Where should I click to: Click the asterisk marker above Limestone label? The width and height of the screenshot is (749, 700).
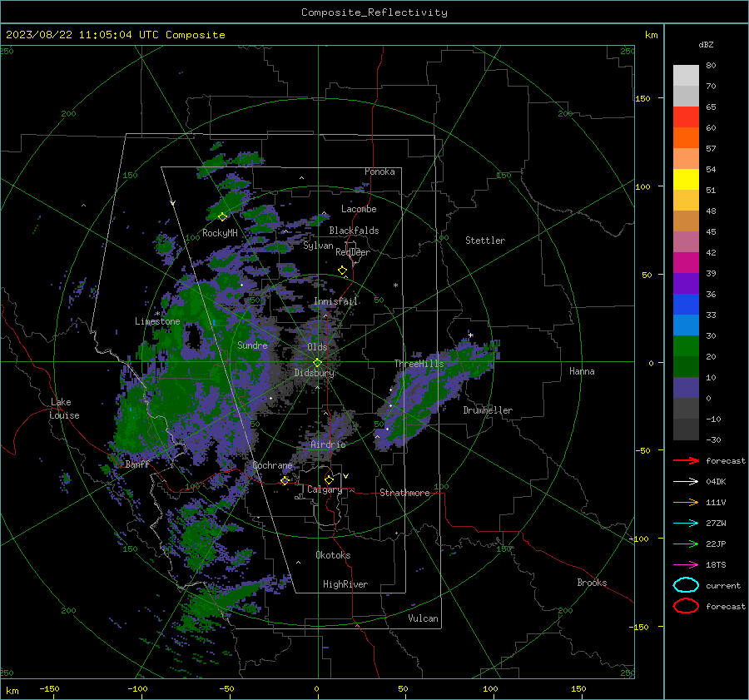[x=157, y=314]
